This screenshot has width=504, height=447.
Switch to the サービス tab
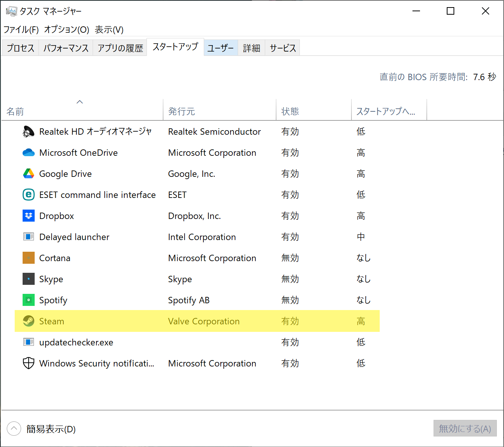(x=283, y=48)
